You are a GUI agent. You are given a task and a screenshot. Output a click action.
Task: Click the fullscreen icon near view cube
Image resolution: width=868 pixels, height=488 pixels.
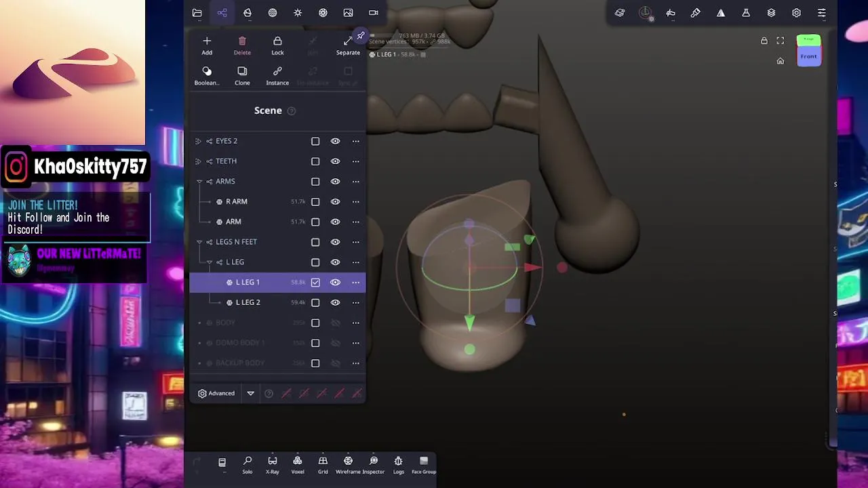(781, 41)
